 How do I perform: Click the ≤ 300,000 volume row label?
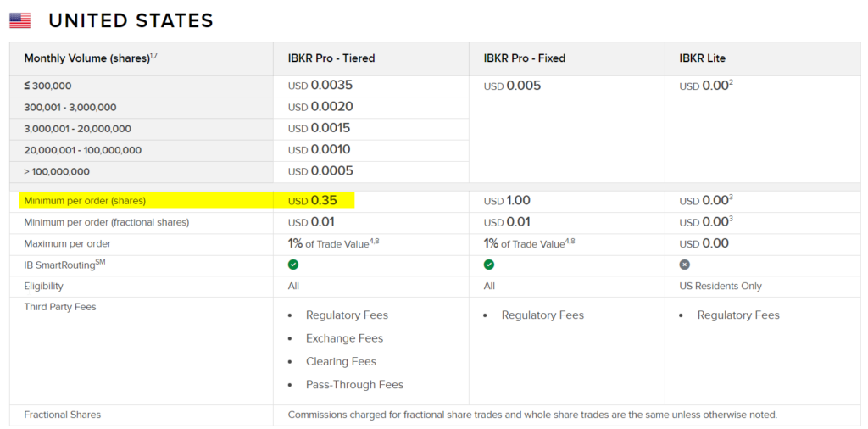[x=47, y=86]
